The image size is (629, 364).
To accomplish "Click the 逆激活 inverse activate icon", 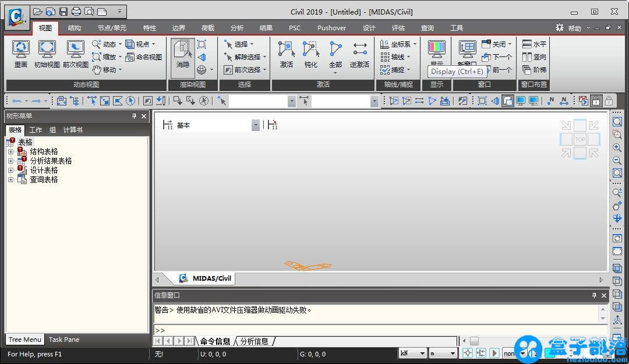I will (360, 54).
